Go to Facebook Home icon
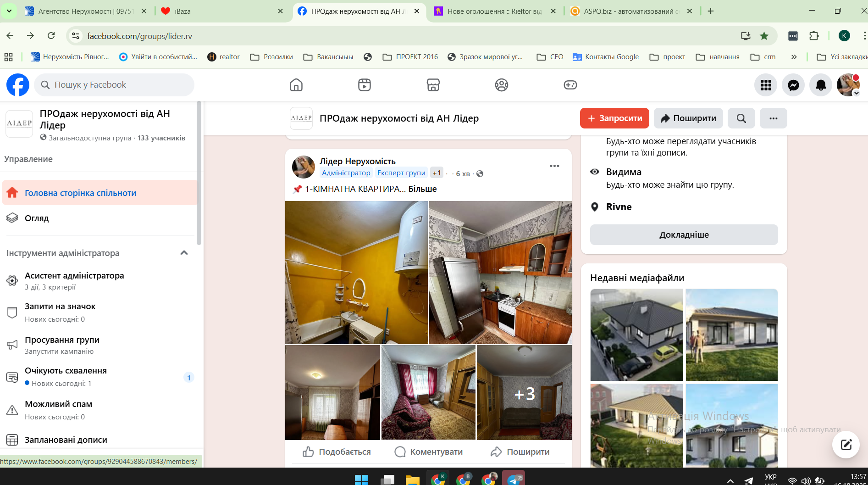 (x=296, y=85)
